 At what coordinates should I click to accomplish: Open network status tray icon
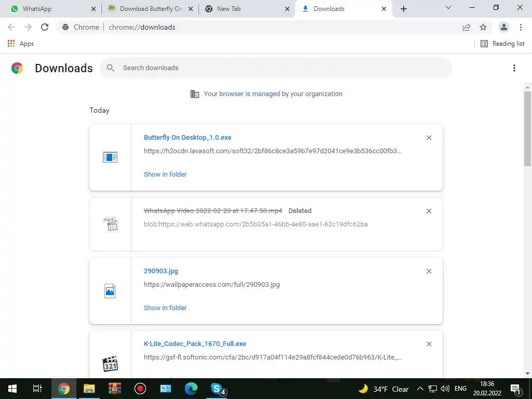click(433, 389)
